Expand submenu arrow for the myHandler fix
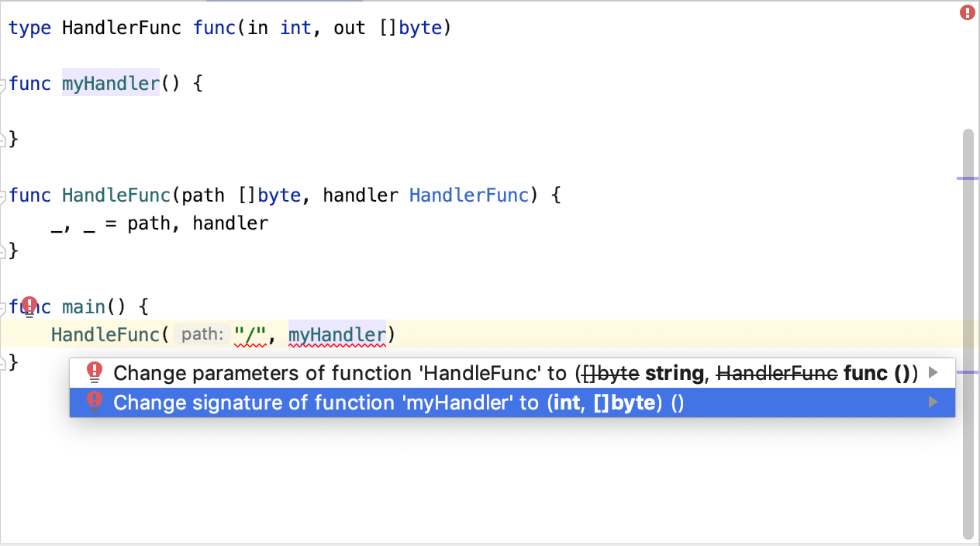This screenshot has height=546, width=980. (x=933, y=403)
